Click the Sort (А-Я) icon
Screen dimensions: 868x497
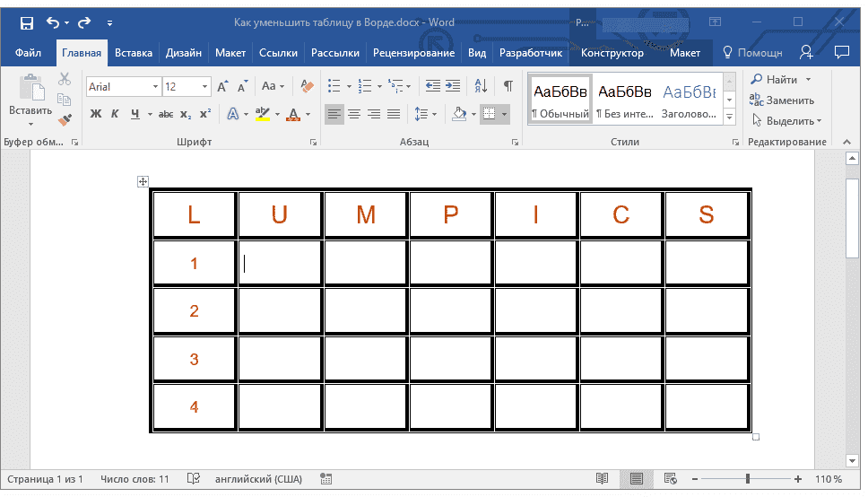[481, 86]
